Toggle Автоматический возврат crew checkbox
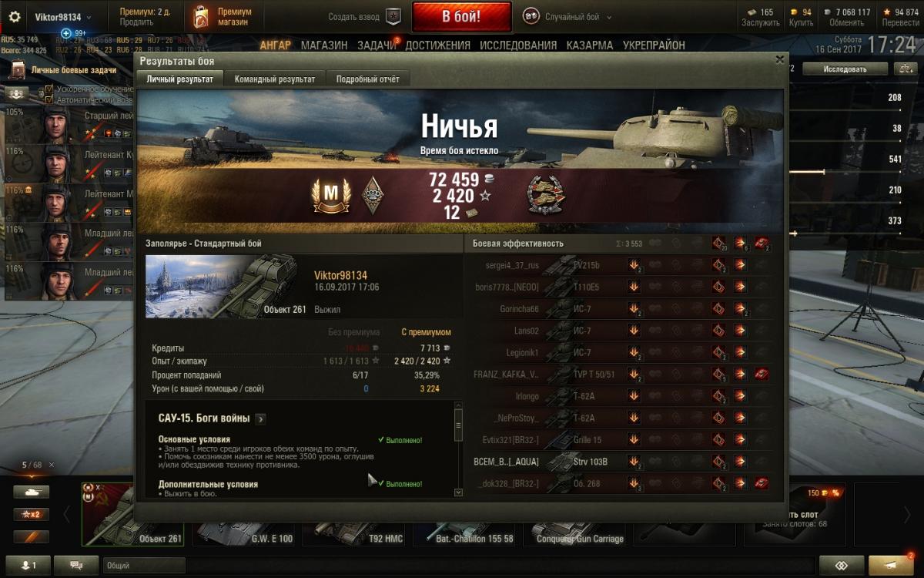This screenshot has height=578, width=924. 49,100
